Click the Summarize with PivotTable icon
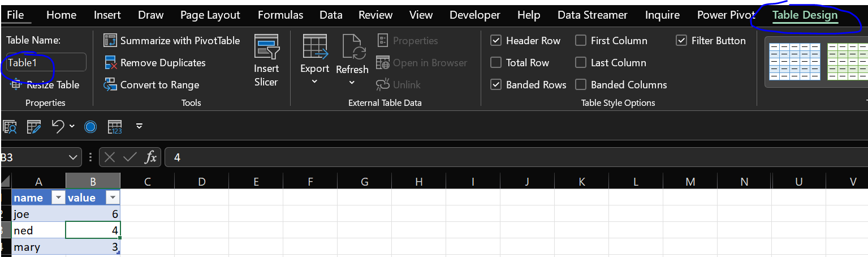 pos(110,41)
